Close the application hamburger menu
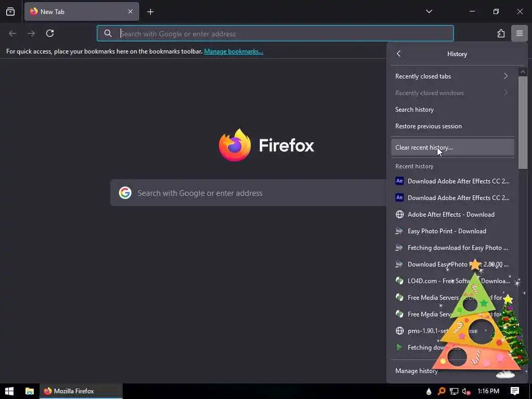Viewport: 532px width, 399px height. coord(519,33)
